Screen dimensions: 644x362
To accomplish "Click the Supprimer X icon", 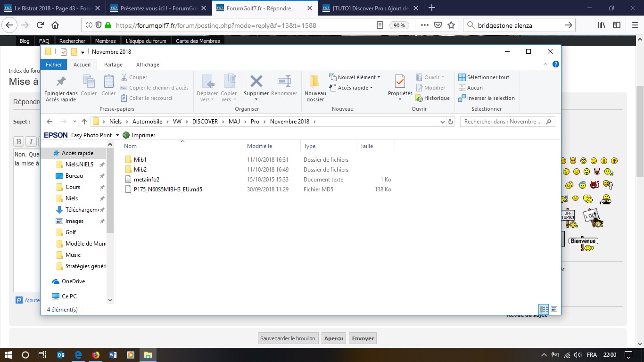I will point(256,81).
